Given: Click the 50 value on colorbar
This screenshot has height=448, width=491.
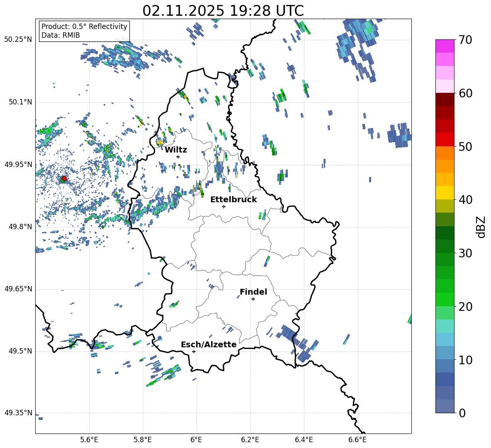Looking at the screenshot, I should (x=465, y=147).
